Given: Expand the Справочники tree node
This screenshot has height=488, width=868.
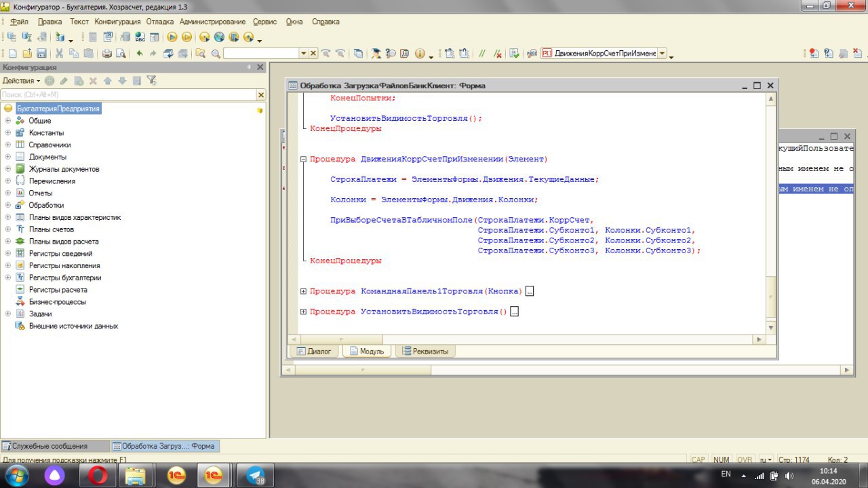Looking at the screenshot, I should click(7, 145).
